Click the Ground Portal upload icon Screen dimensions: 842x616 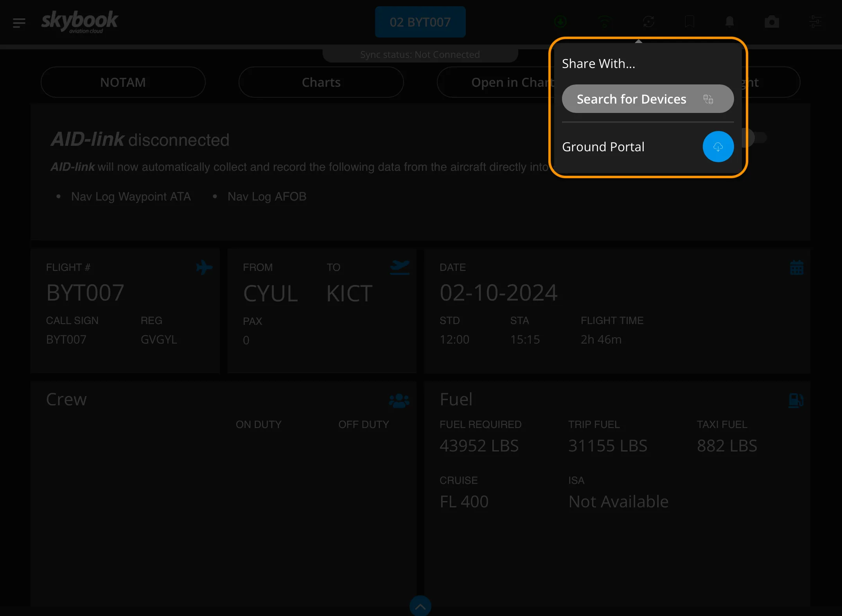718,146
